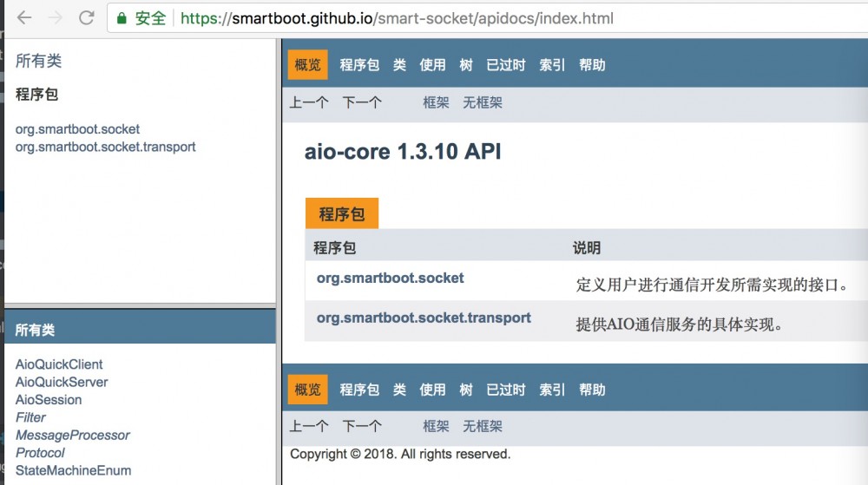The width and height of the screenshot is (868, 485).
Task: Select bottom 程序包 navigation item
Action: click(x=359, y=390)
